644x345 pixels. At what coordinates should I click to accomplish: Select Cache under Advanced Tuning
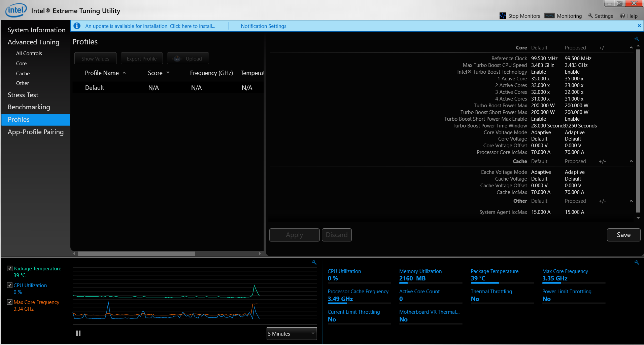tap(23, 74)
